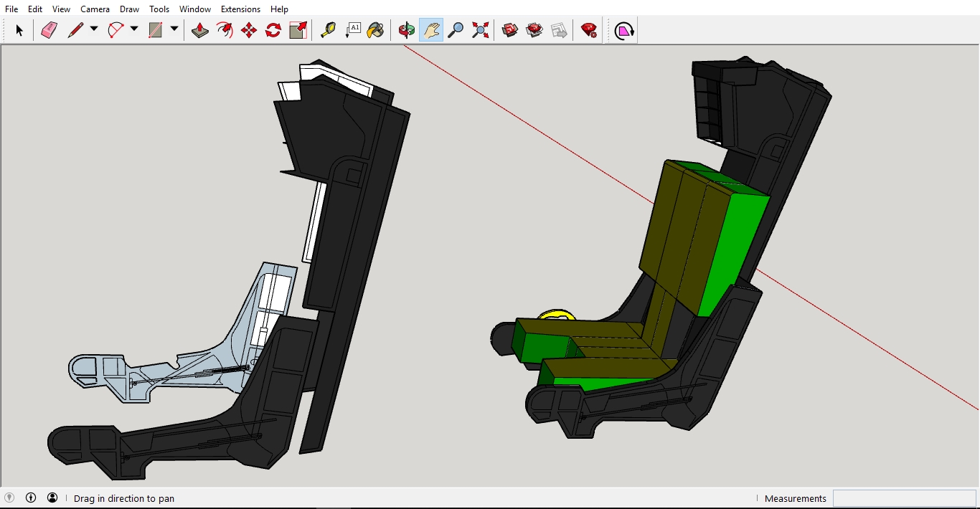Viewport: 980px width, 509px height.
Task: Select the Tape Measure tool
Action: [328, 30]
